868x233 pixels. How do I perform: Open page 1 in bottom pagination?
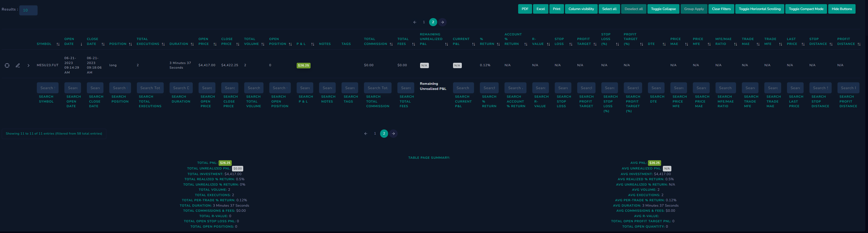(x=375, y=134)
